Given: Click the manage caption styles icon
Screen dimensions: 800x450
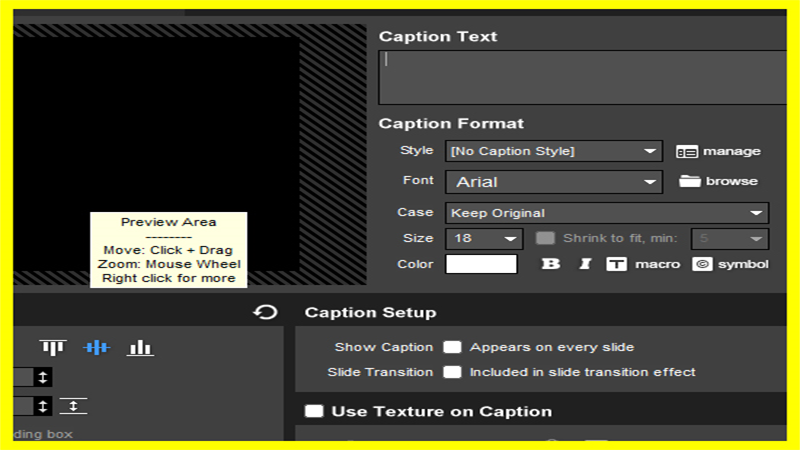Looking at the screenshot, I should (686, 152).
